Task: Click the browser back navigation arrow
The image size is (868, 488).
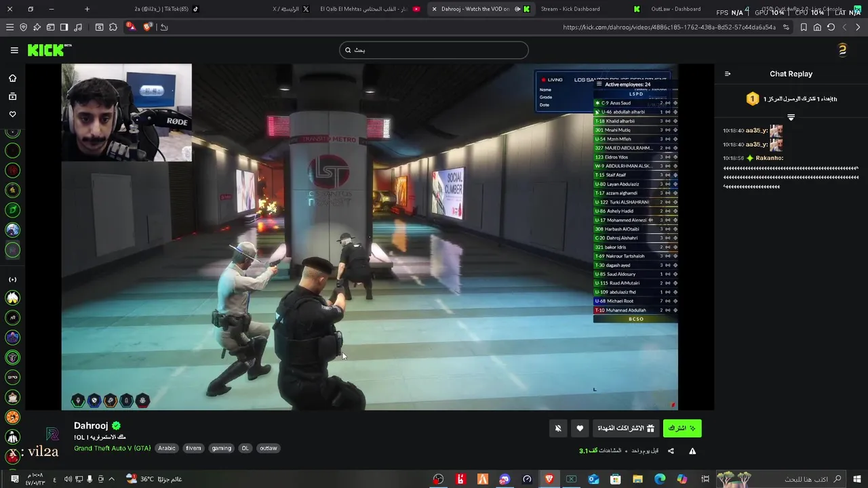Action: click(858, 27)
